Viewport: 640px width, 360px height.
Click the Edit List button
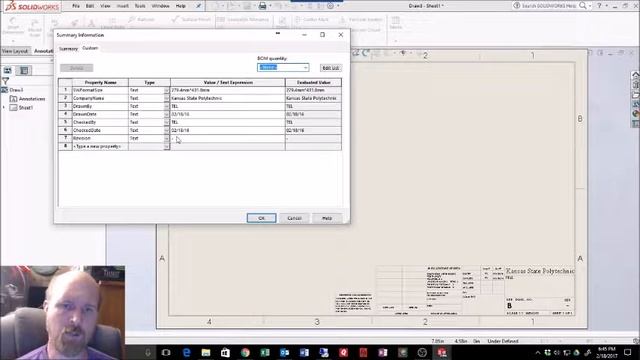pos(331,68)
